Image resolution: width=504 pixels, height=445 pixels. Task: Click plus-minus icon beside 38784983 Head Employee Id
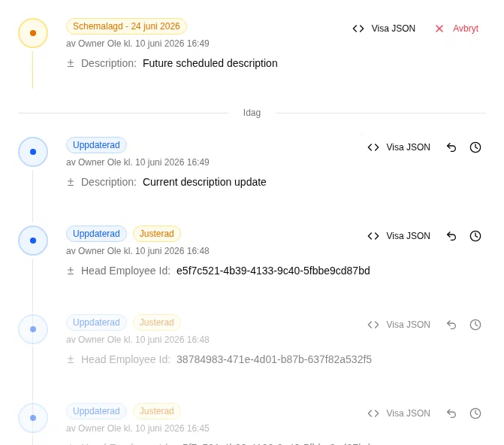(71, 359)
